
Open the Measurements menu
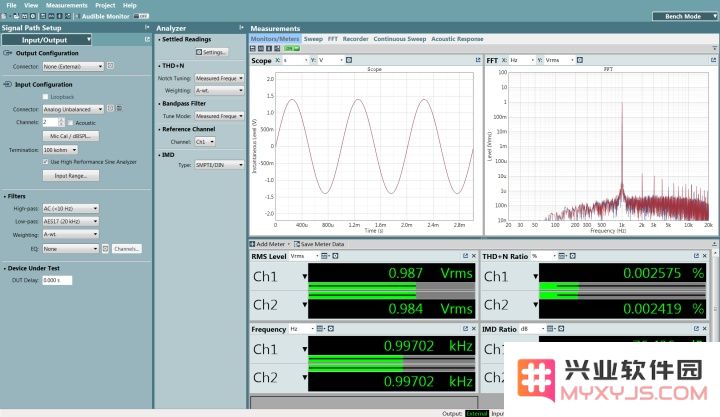[x=67, y=5]
